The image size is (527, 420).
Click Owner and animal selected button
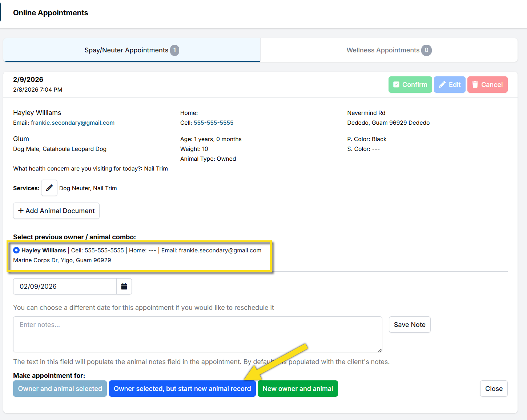click(60, 389)
